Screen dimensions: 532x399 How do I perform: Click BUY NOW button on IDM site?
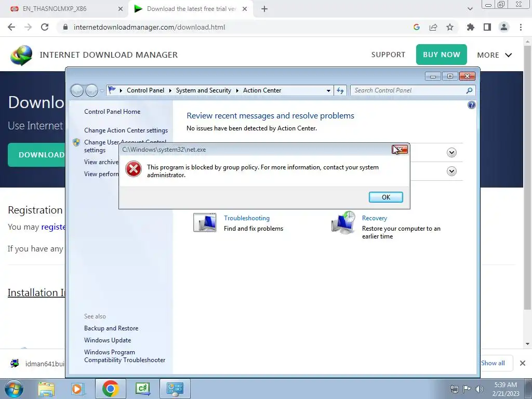[x=442, y=54]
